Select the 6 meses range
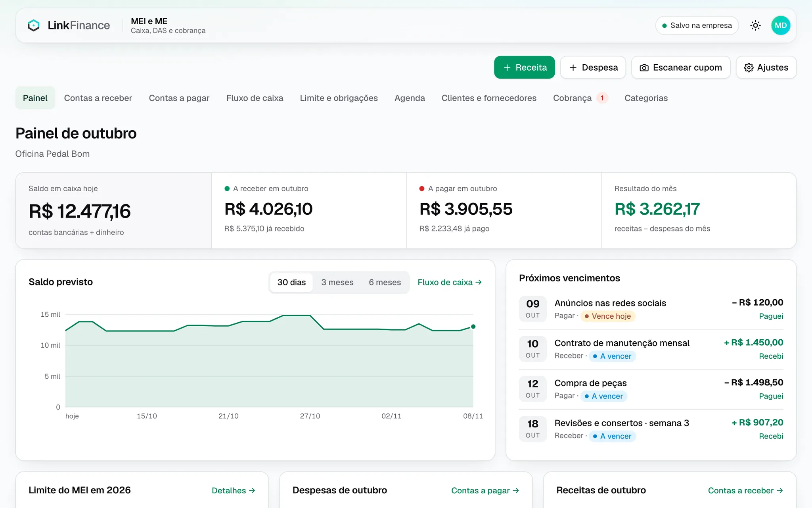Screen dimensions: 812x508 coord(385,282)
